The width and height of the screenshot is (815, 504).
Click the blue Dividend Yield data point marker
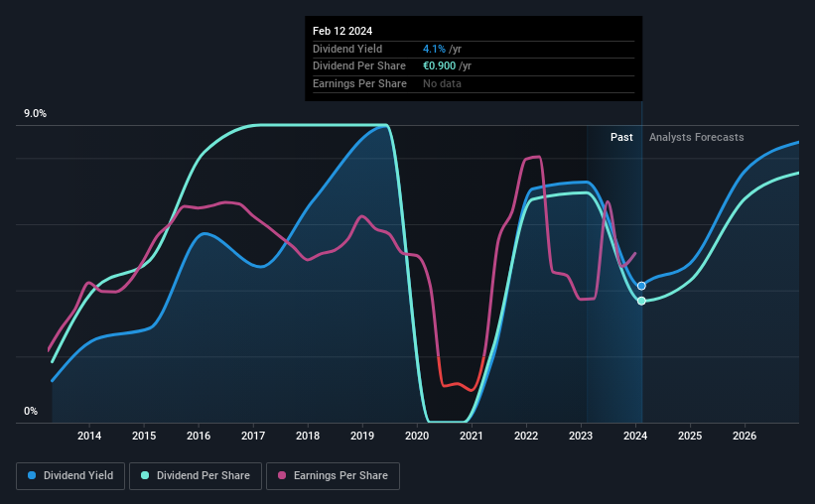[641, 286]
